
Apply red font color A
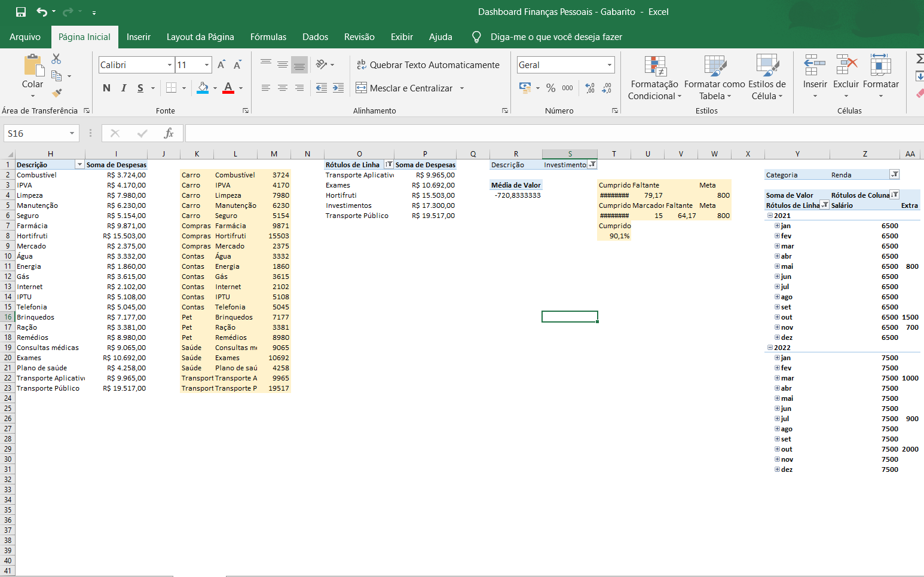(x=228, y=88)
